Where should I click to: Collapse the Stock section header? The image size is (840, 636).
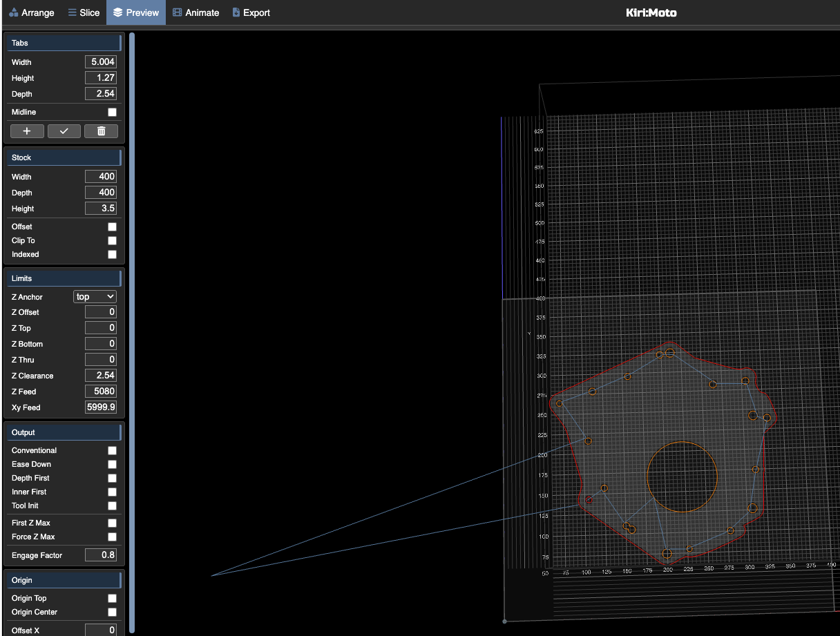(x=64, y=157)
